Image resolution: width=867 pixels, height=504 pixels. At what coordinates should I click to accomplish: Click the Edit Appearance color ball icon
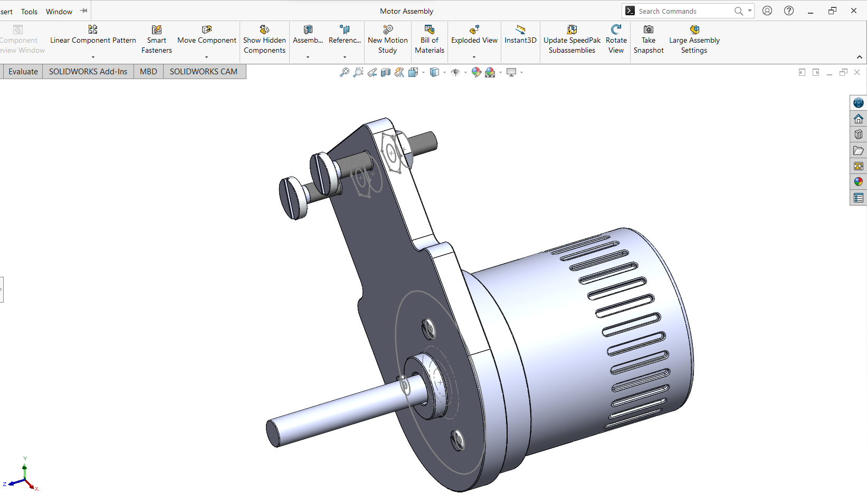click(x=477, y=72)
